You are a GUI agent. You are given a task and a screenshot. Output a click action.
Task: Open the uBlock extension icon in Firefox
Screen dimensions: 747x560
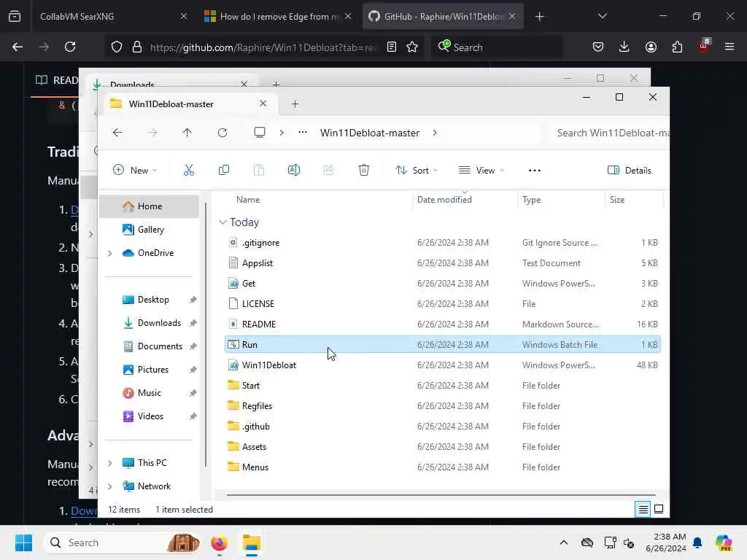click(x=704, y=46)
